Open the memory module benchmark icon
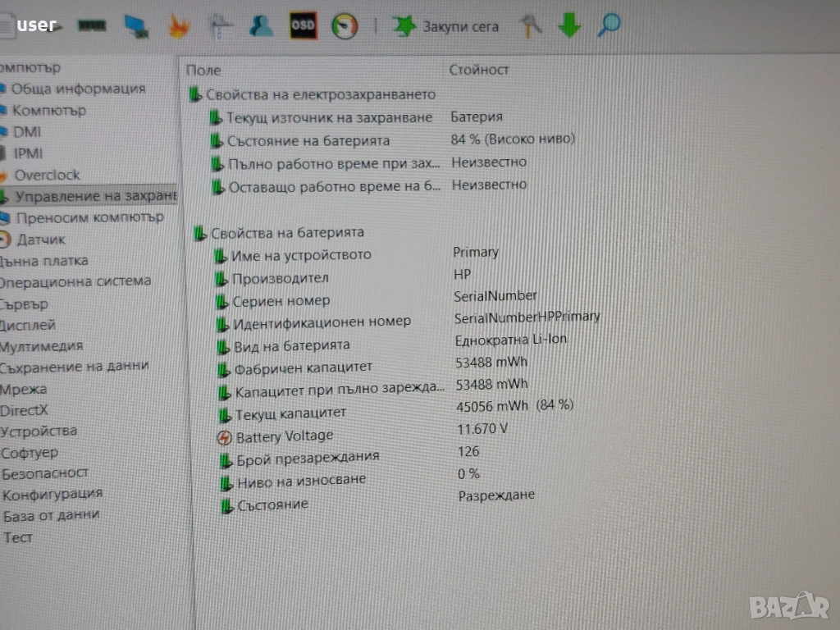The height and width of the screenshot is (630, 840). click(92, 25)
